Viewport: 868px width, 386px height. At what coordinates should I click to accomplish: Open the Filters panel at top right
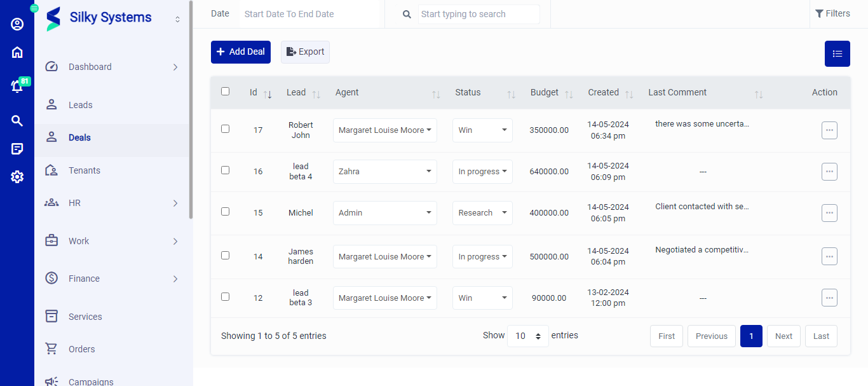pyautogui.click(x=833, y=13)
